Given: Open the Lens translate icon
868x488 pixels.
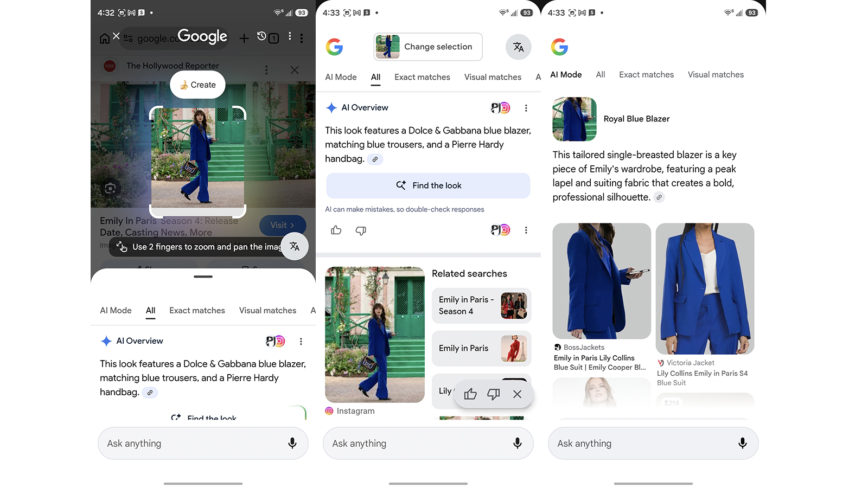Looking at the screenshot, I should pos(295,246).
